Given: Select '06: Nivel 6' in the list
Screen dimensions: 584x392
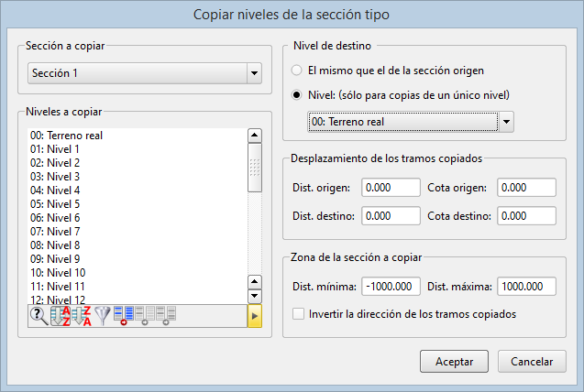Looking at the screenshot, I should click(138, 218).
